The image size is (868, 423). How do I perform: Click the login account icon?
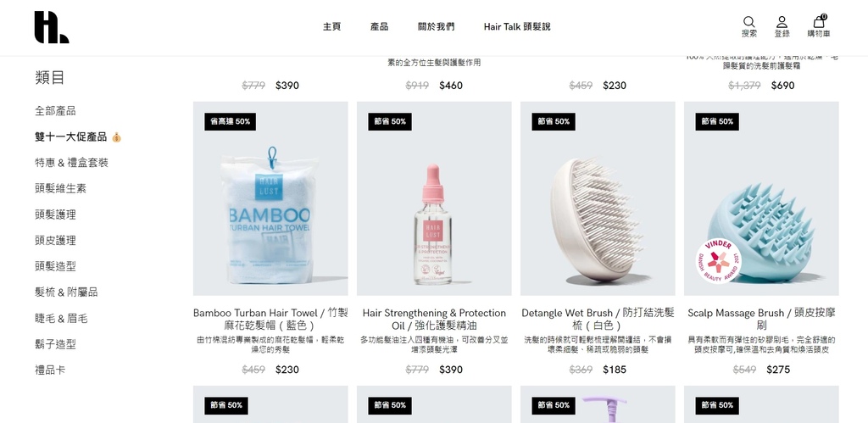[x=782, y=22]
